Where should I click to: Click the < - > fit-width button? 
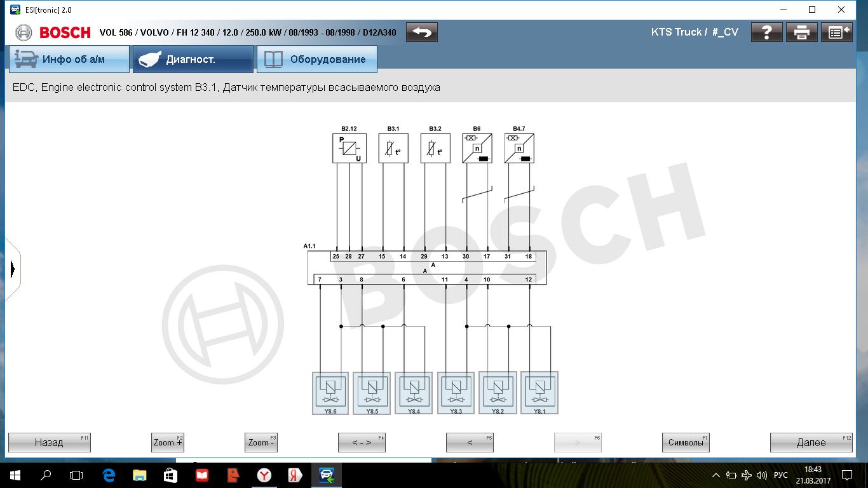coord(362,442)
